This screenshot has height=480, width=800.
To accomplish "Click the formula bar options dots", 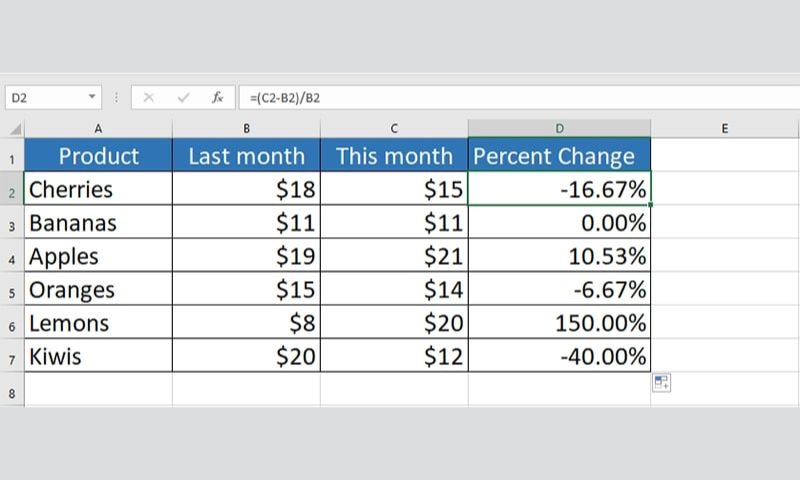I will 116,97.
